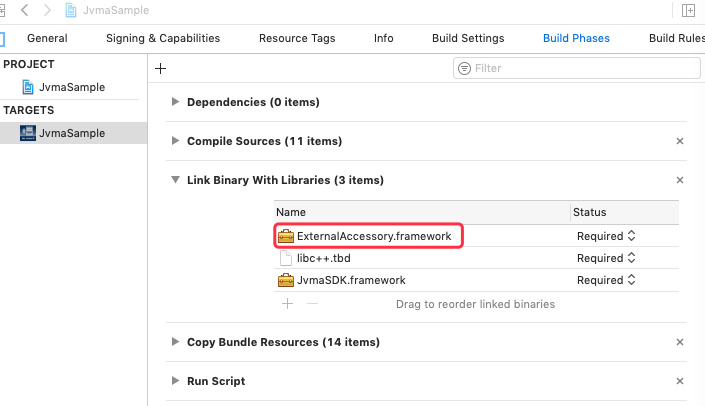Collapse the Link Binary With Libraries section

click(x=176, y=181)
